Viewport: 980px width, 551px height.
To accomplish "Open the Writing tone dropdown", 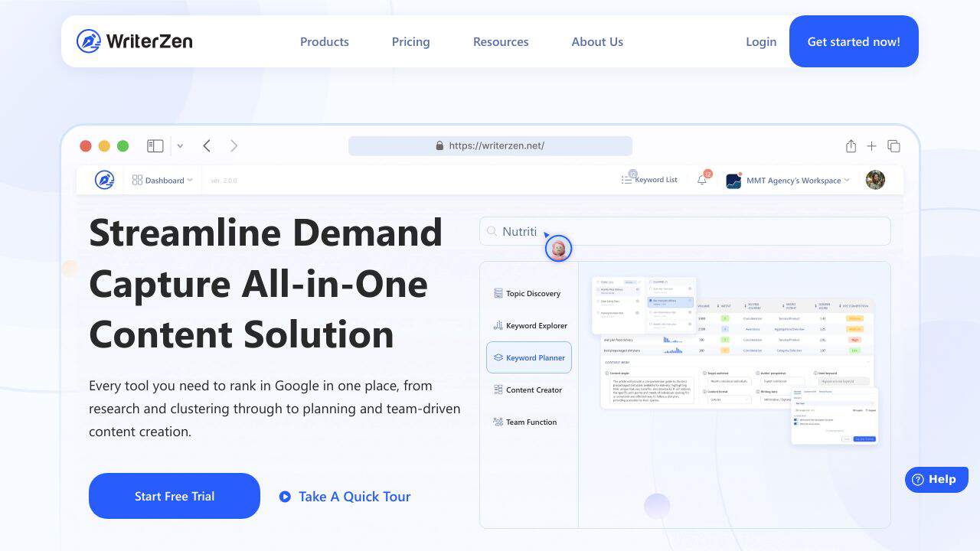I will [776, 399].
